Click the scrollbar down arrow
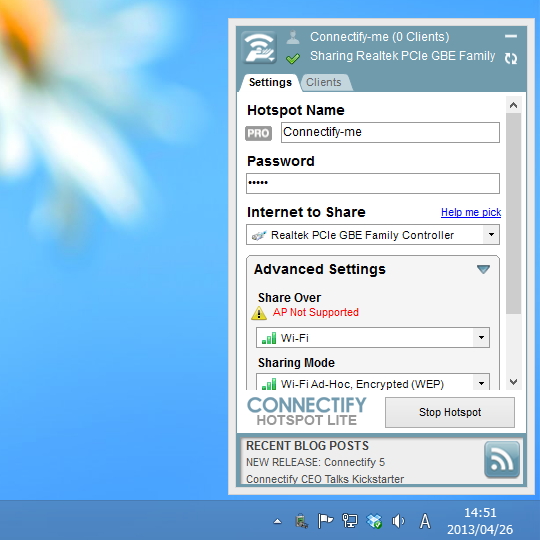 513,382
